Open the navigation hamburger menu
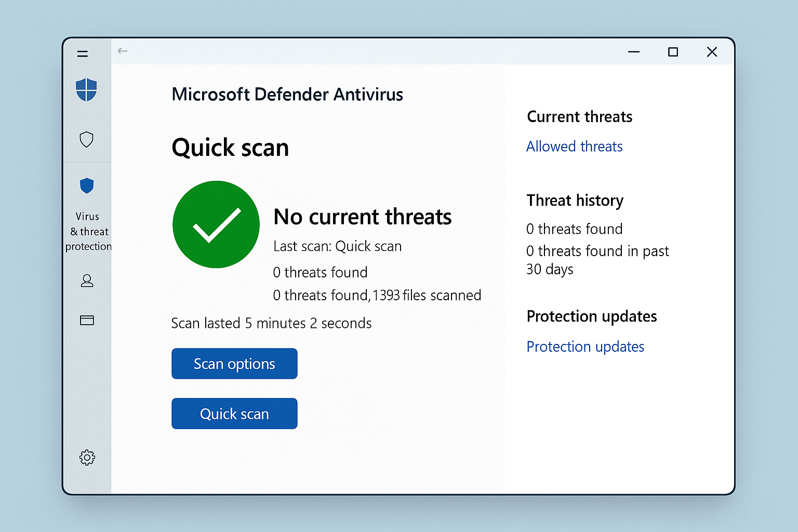This screenshot has width=798, height=532. (x=82, y=54)
